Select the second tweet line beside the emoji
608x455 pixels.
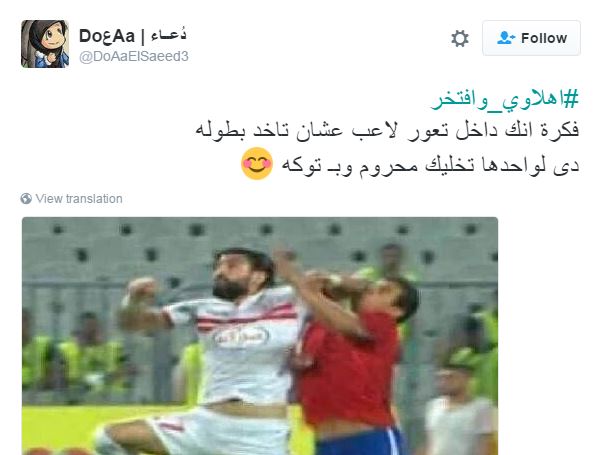tap(430, 164)
